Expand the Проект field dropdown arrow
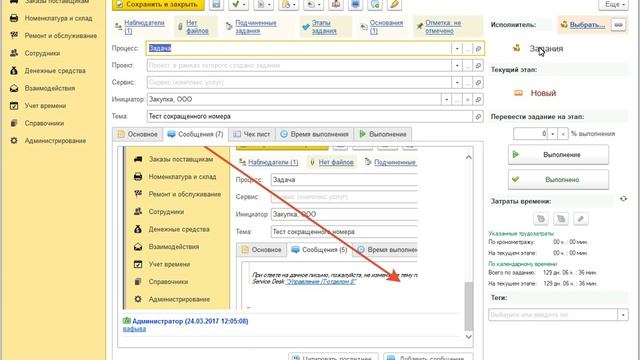 [x=457, y=66]
